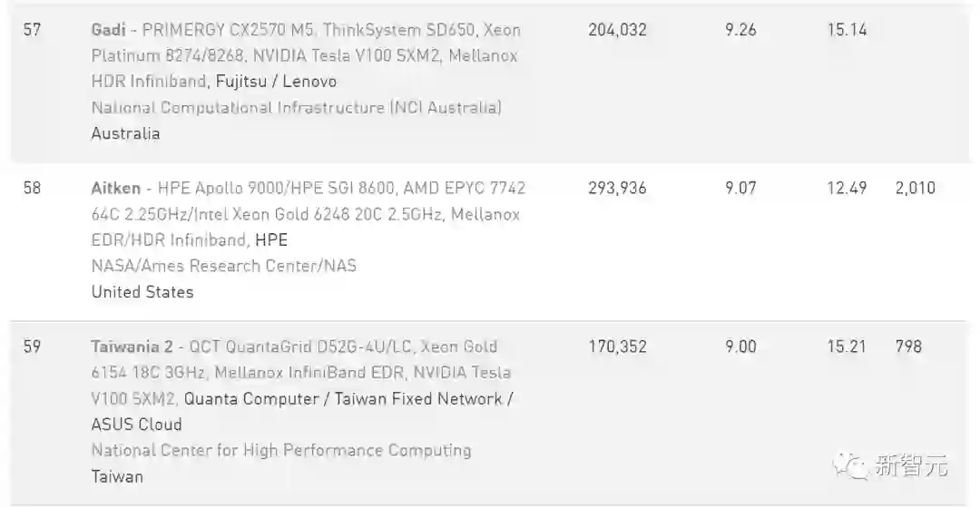Click the HPE manufacturer name after Infiniband
980x508 pixels.
coord(270,240)
